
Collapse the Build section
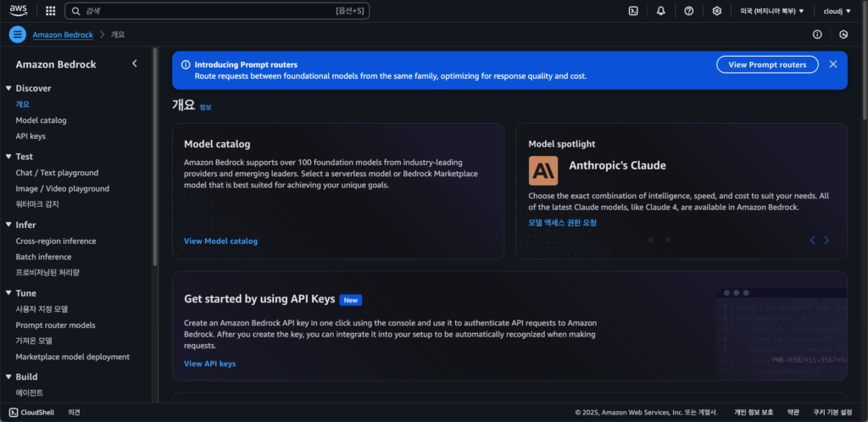tap(8, 376)
